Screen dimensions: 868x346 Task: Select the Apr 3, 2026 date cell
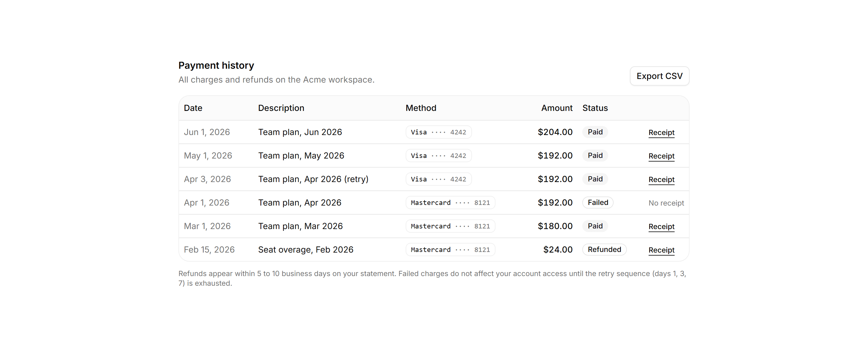[207, 179]
